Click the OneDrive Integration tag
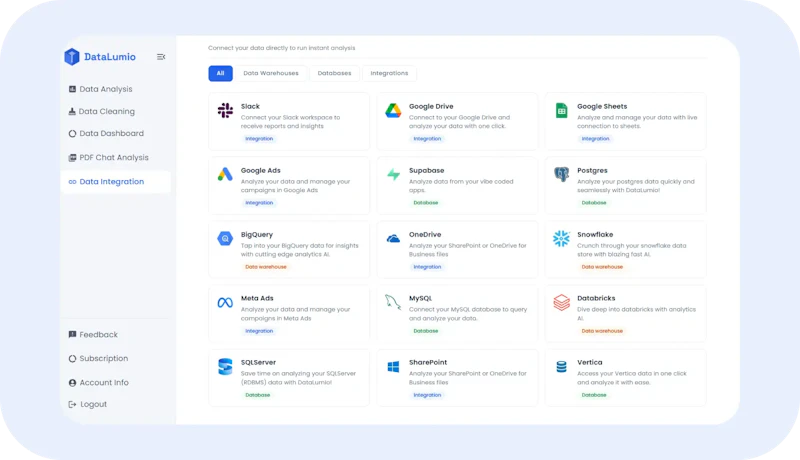The width and height of the screenshot is (800, 460). (427, 267)
